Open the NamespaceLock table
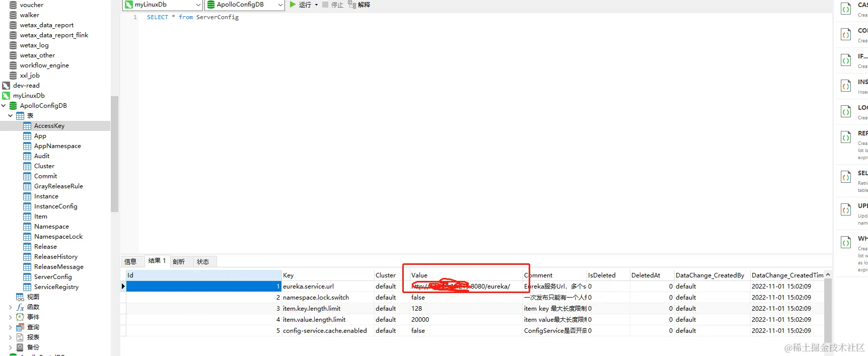Screen dimensions: 868x356 [x=58, y=237]
